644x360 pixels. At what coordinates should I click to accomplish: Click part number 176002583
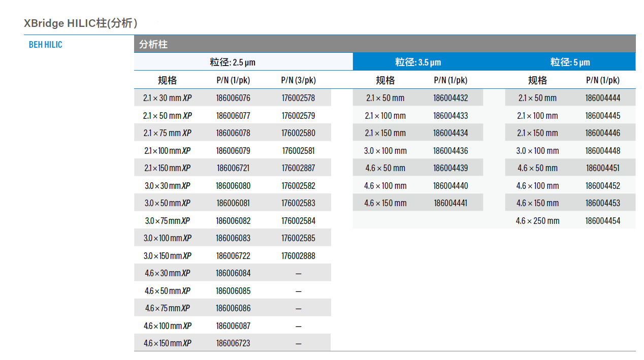[x=298, y=203]
